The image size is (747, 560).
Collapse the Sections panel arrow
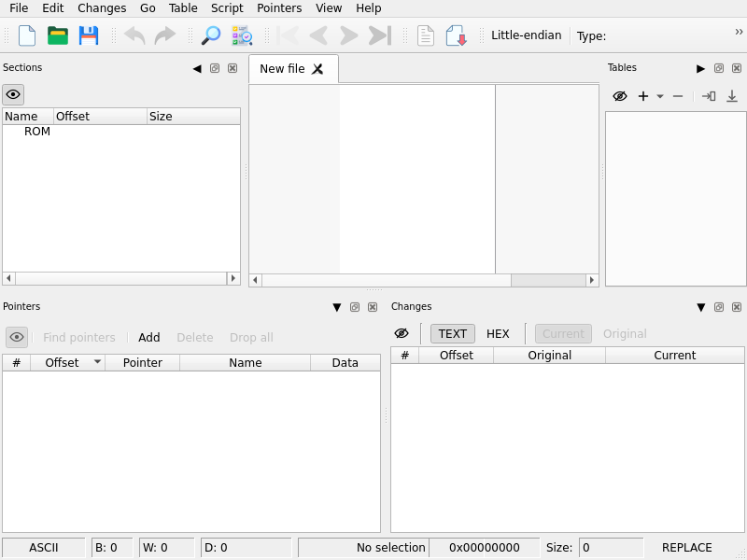(197, 68)
